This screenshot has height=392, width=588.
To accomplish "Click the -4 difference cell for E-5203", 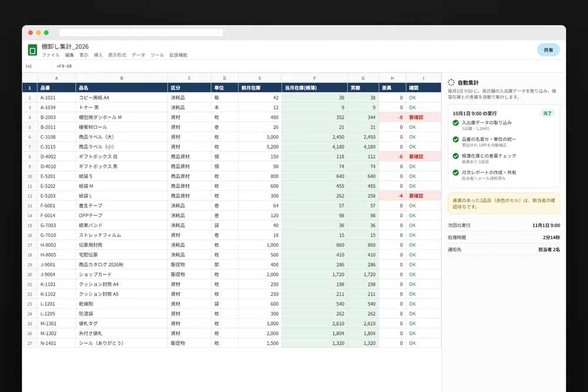I will click(392, 196).
